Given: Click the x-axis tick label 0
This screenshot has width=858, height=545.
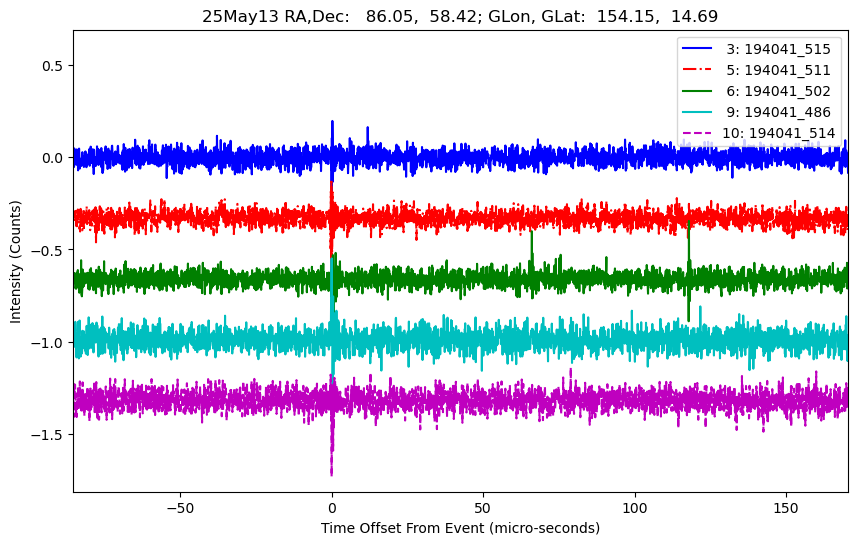Looking at the screenshot, I should pyautogui.click(x=332, y=508).
